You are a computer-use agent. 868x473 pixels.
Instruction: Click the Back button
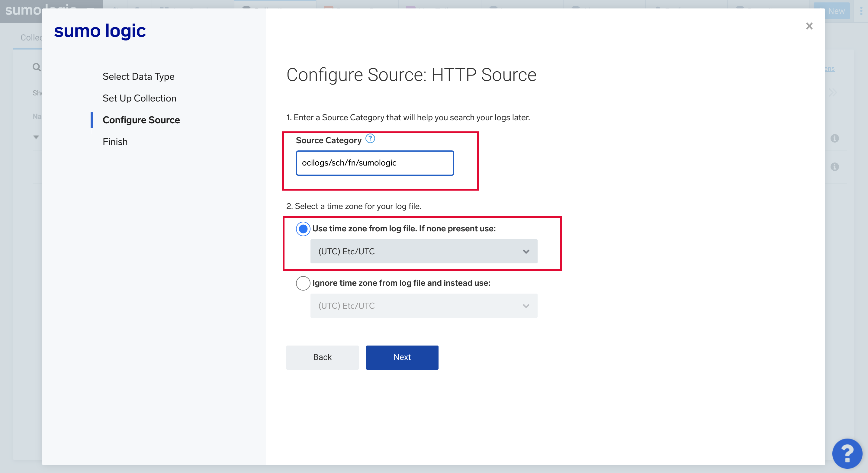click(x=322, y=357)
